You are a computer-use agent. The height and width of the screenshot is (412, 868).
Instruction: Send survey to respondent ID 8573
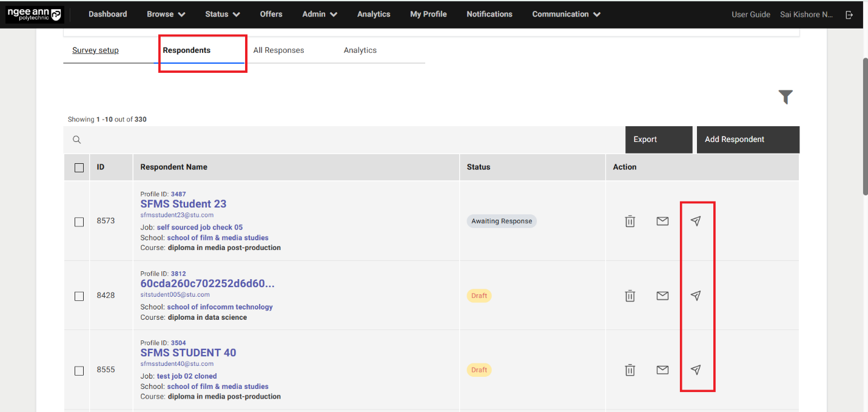696,221
